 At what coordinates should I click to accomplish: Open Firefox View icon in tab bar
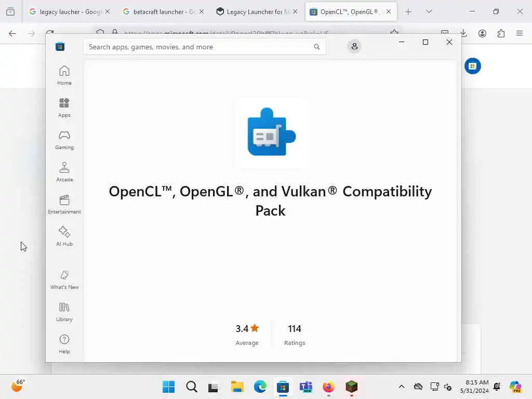10,12
